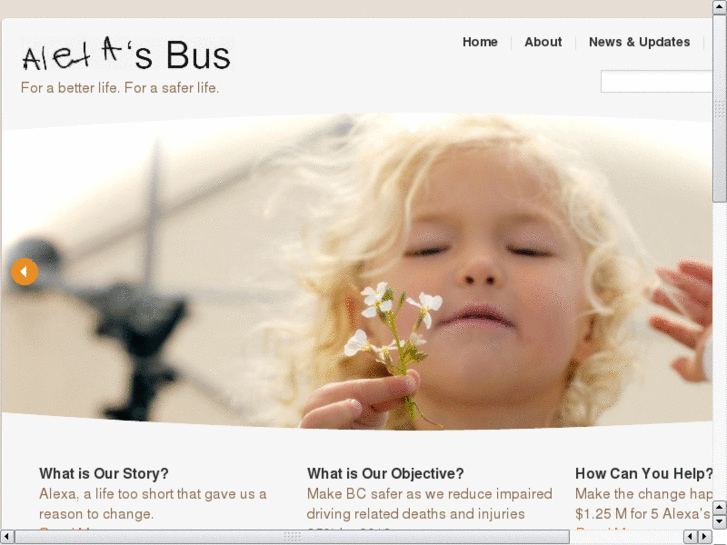Open the How Can You Help? heading

[x=644, y=474]
